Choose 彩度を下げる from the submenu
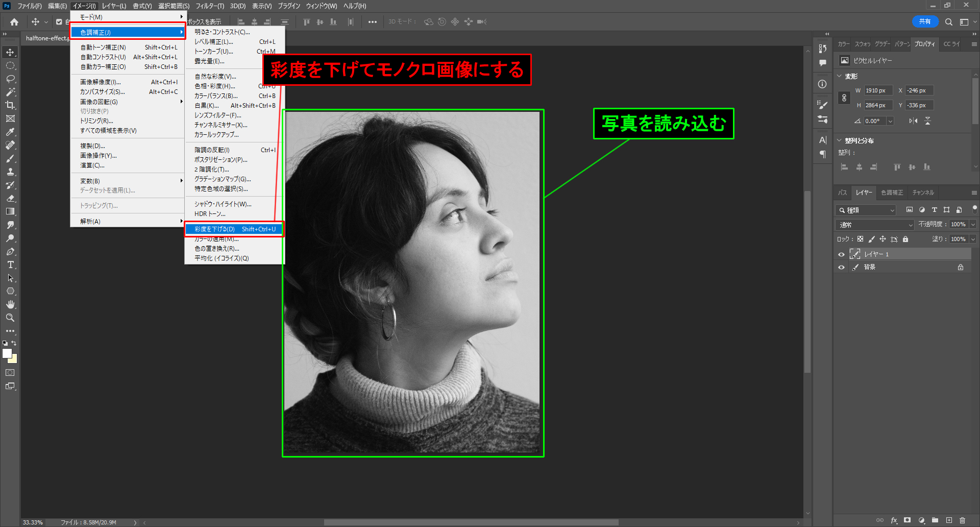 point(234,229)
